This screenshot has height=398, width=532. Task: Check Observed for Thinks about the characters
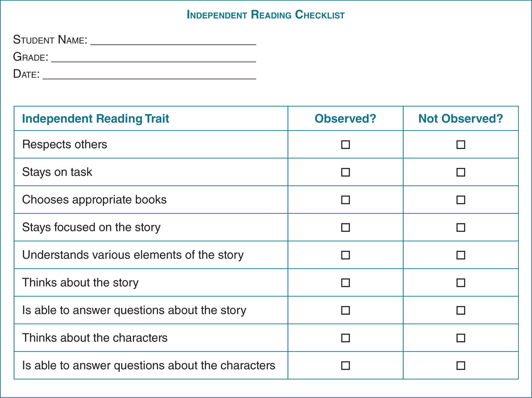tap(345, 338)
